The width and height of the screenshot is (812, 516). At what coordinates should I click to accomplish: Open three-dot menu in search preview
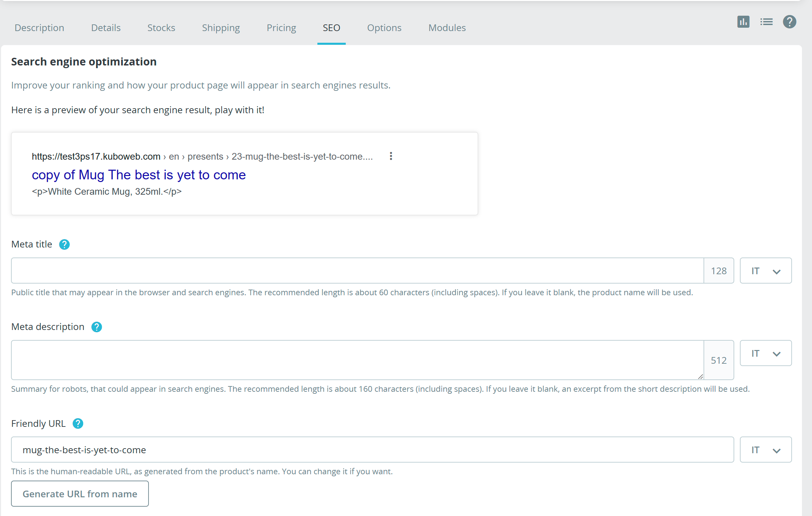point(391,156)
